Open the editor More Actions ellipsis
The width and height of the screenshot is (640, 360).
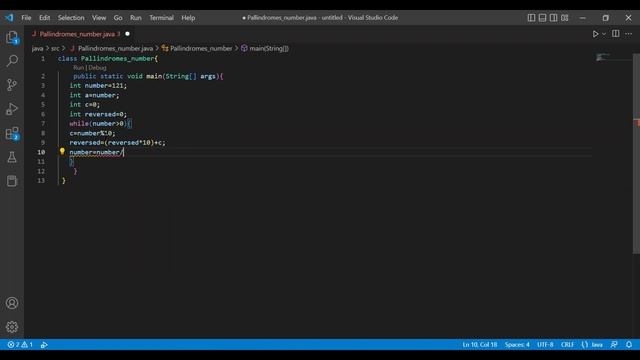pyautogui.click(x=629, y=34)
